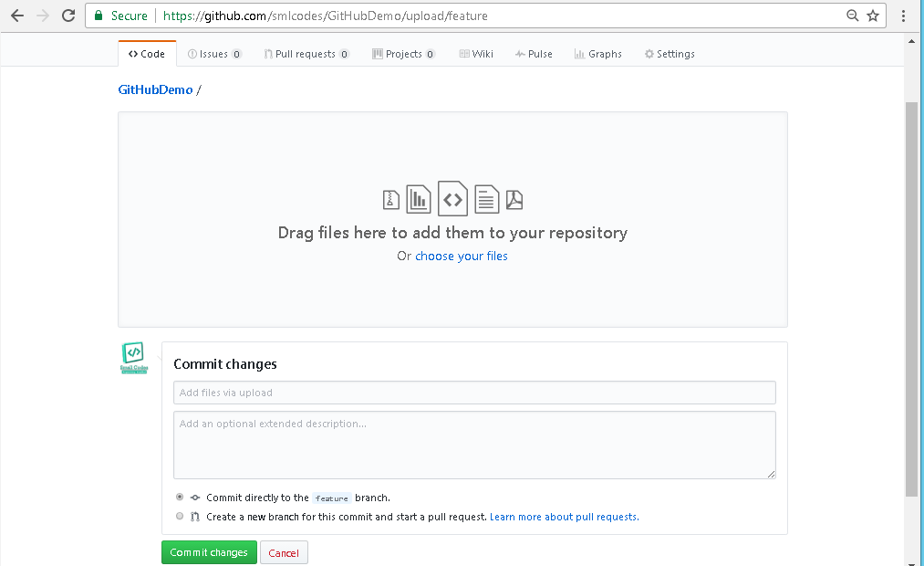The image size is (924, 566).
Task: Click the secure padlock icon
Action: pos(99,16)
